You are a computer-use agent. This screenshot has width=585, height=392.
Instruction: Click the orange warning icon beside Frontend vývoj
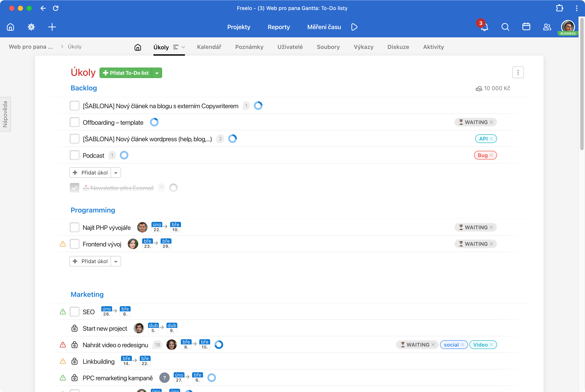click(x=63, y=244)
